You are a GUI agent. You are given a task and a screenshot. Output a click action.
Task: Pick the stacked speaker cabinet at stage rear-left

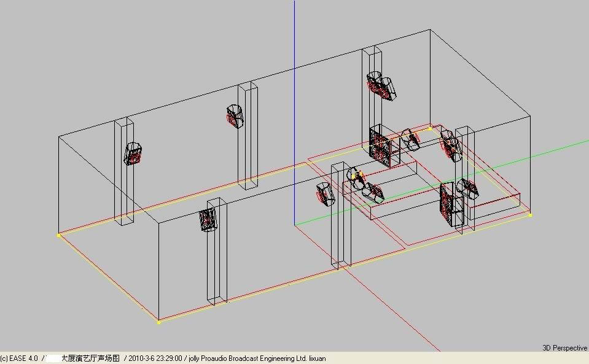click(x=380, y=145)
